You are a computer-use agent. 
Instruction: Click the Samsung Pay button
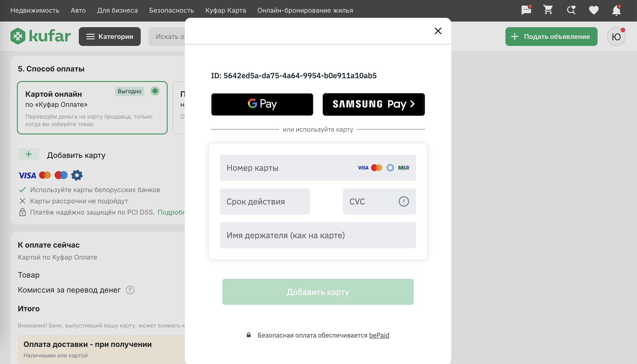click(373, 104)
